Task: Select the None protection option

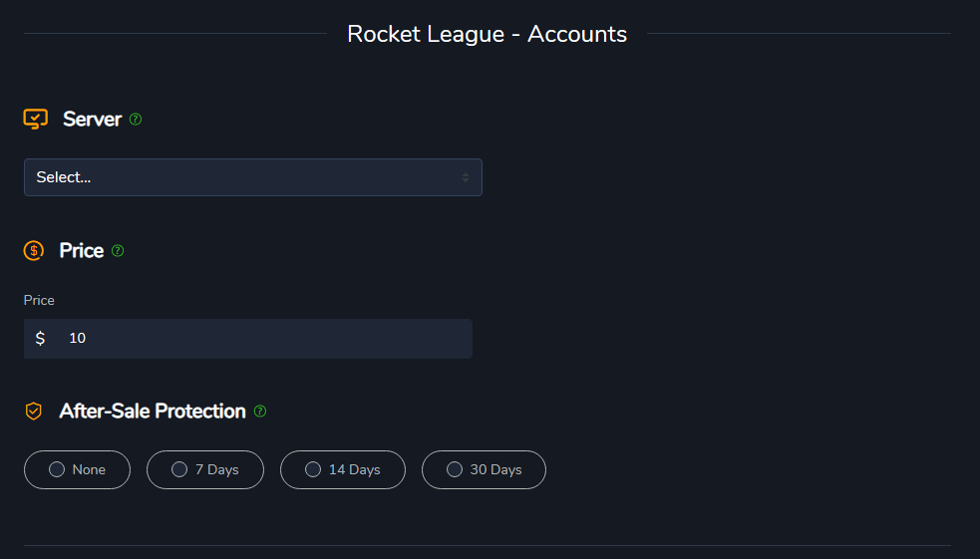Action: 77,470
